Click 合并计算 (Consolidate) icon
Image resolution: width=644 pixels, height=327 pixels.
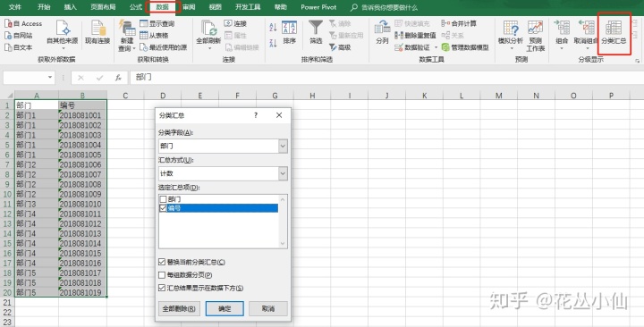pyautogui.click(x=445, y=24)
